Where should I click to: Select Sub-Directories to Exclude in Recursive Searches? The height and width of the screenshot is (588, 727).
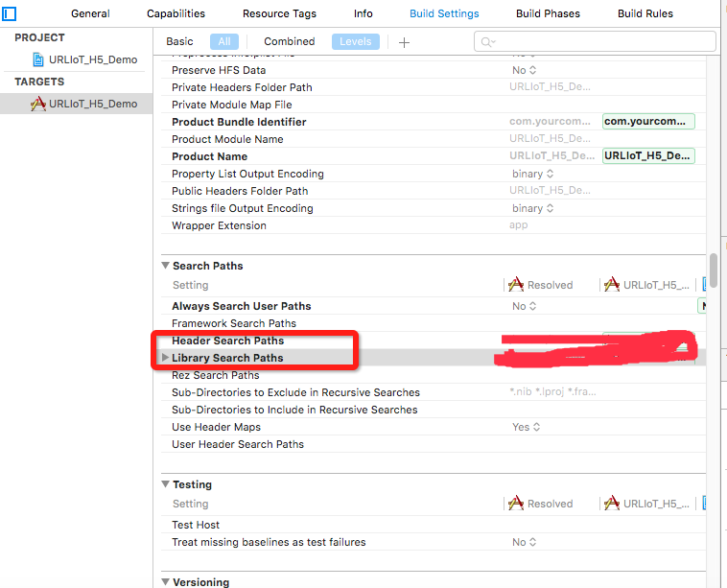[434, 392]
